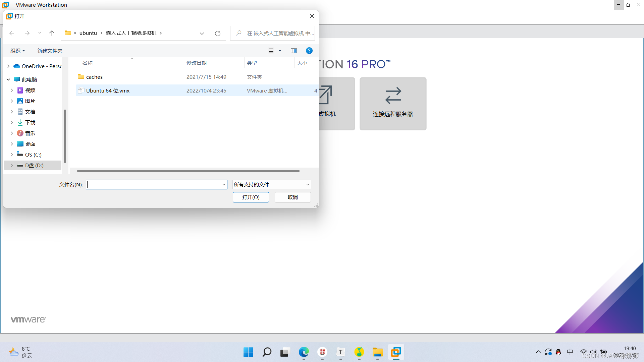Viewport: 644px width, 362px height.
Task: Switch to VMware Workstation taskbar icon
Action: (x=396, y=352)
